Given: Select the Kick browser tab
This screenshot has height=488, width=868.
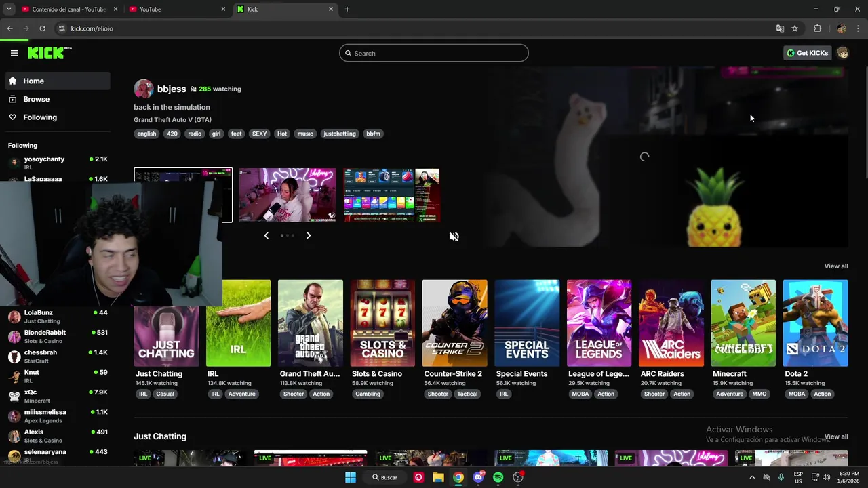Looking at the screenshot, I should pyautogui.click(x=285, y=9).
